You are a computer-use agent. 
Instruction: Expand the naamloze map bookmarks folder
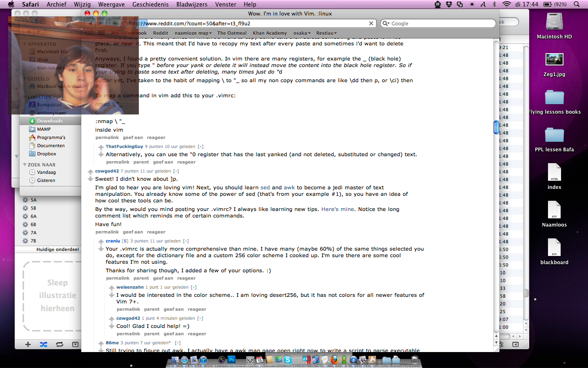193,33
